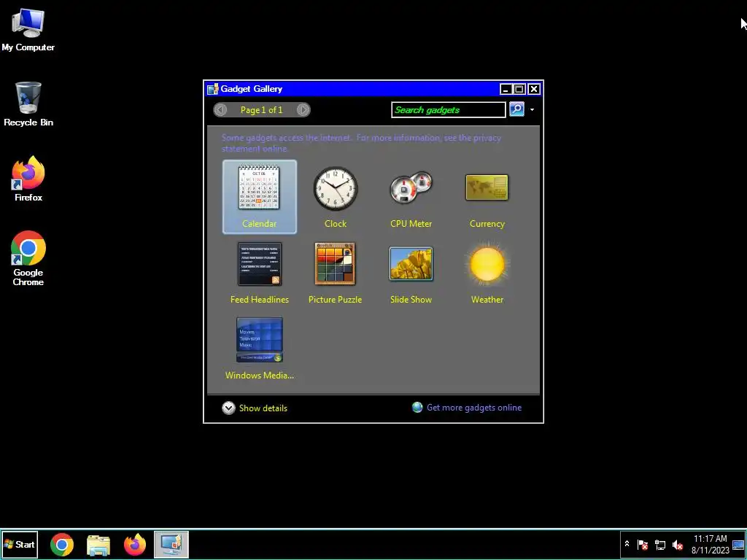Image resolution: width=747 pixels, height=560 pixels.
Task: Launch Firefox from the taskbar
Action: (135, 544)
